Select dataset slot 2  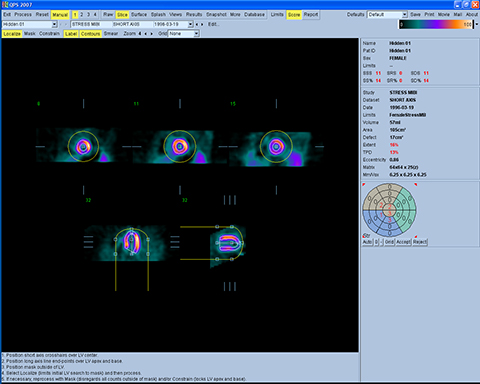click(82, 15)
